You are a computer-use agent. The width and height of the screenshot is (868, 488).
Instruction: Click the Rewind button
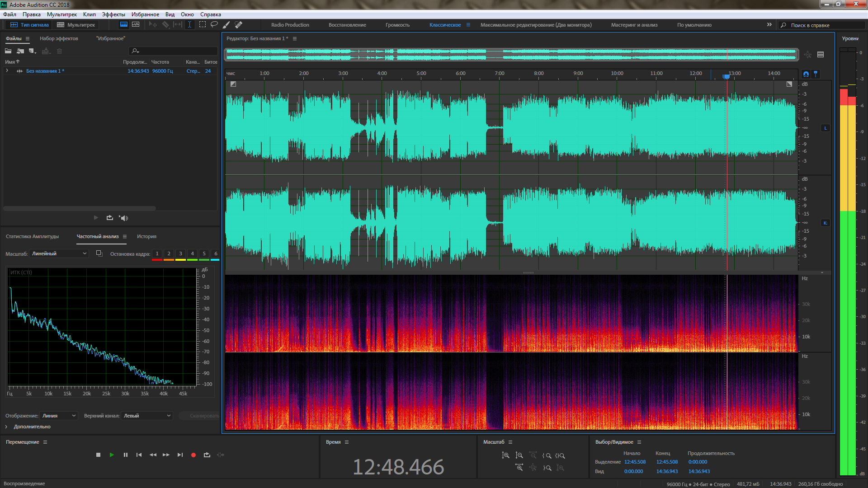point(153,455)
